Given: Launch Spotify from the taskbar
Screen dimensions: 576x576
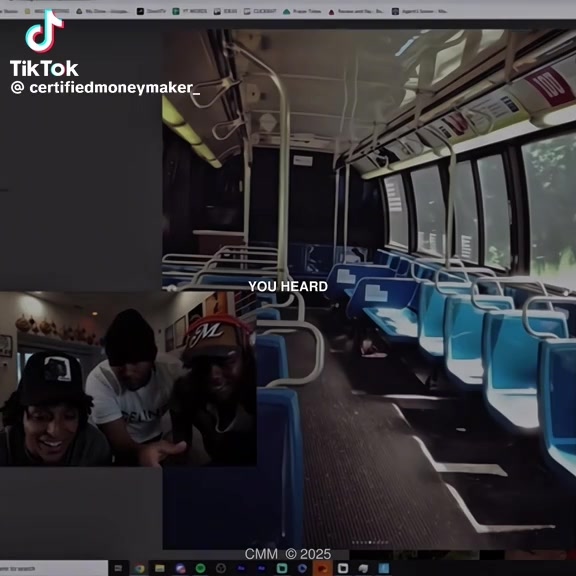Looking at the screenshot, I should click(x=200, y=568).
